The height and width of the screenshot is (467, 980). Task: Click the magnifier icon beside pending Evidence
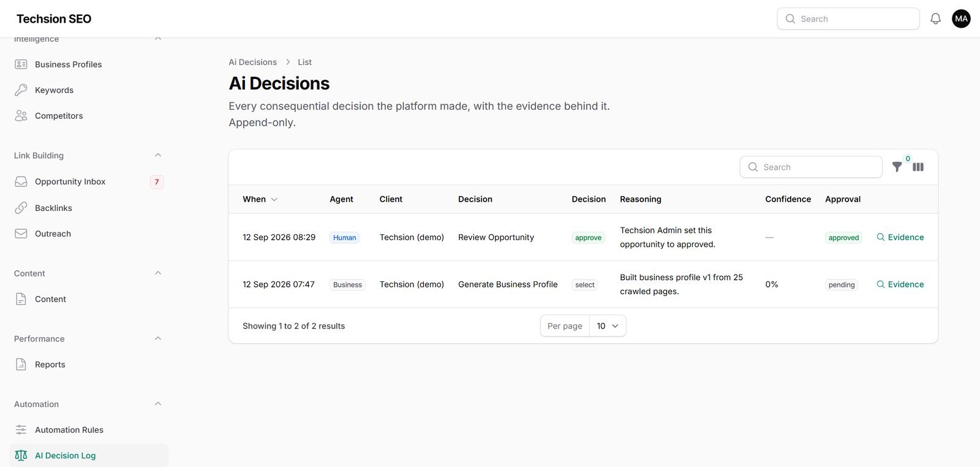pos(880,284)
